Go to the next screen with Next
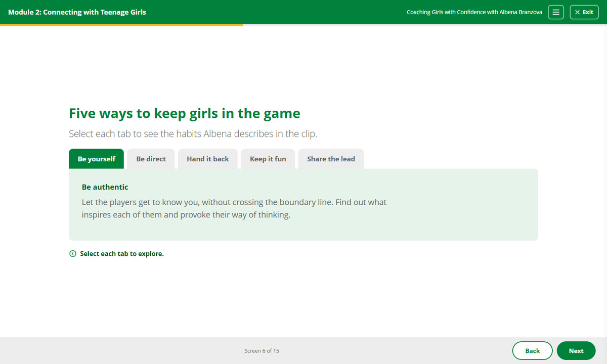Viewport: 607px width, 364px height. [576, 351]
